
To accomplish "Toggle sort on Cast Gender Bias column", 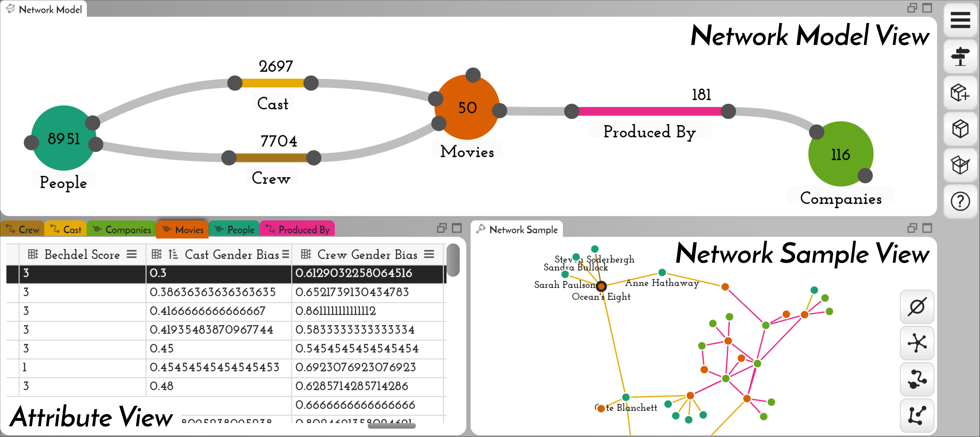I will pos(173,254).
